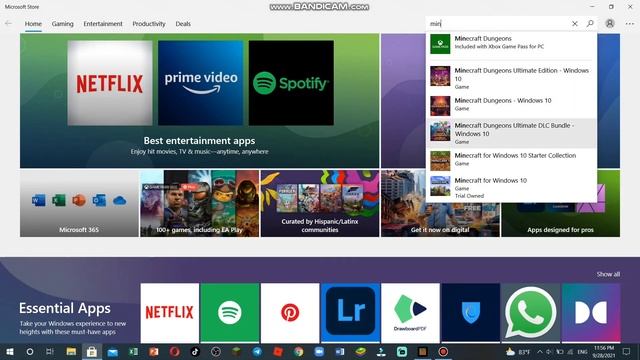Open Word from taskbar
640x360 pixels.
340,352
